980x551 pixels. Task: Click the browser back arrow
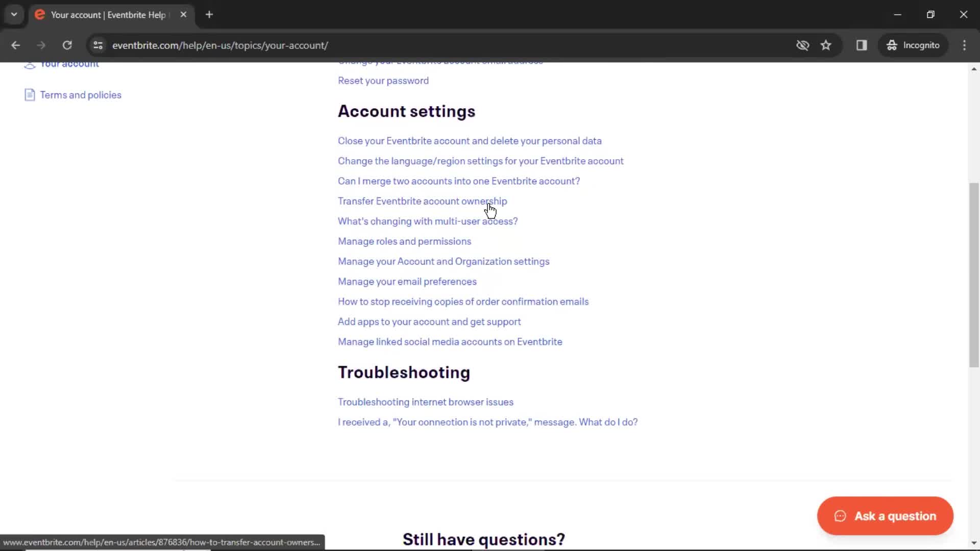[x=15, y=45]
